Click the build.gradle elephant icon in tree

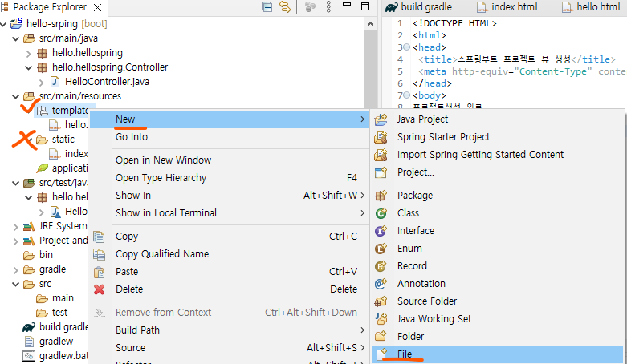pyautogui.click(x=29, y=327)
